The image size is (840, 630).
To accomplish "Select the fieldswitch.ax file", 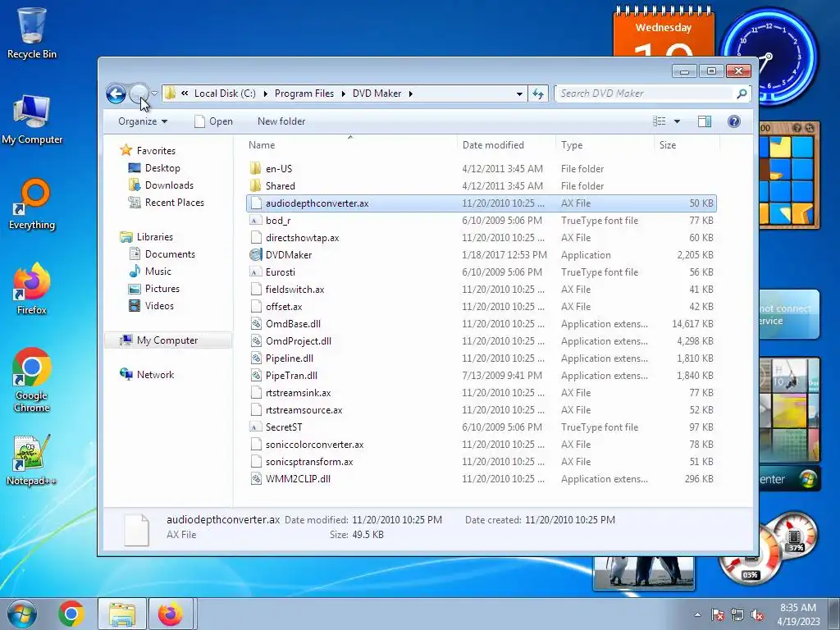I will 294,290.
